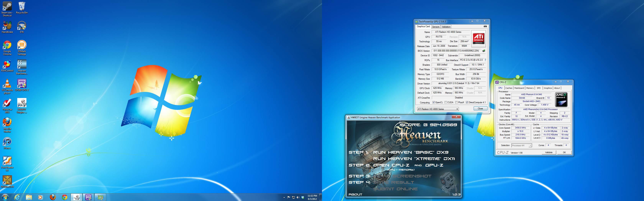Open Windows Media Player in taskbar

(40, 197)
